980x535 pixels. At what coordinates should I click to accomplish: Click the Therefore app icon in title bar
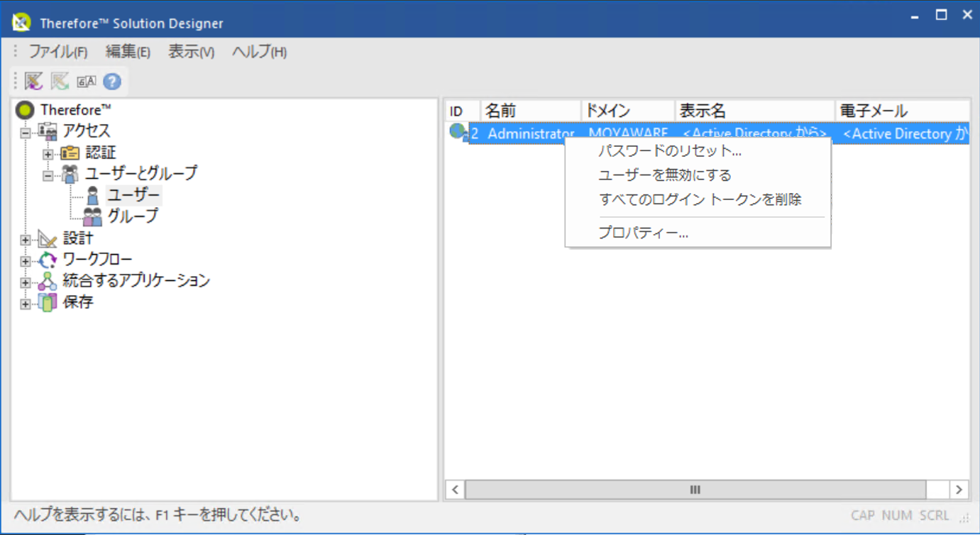[x=21, y=23]
